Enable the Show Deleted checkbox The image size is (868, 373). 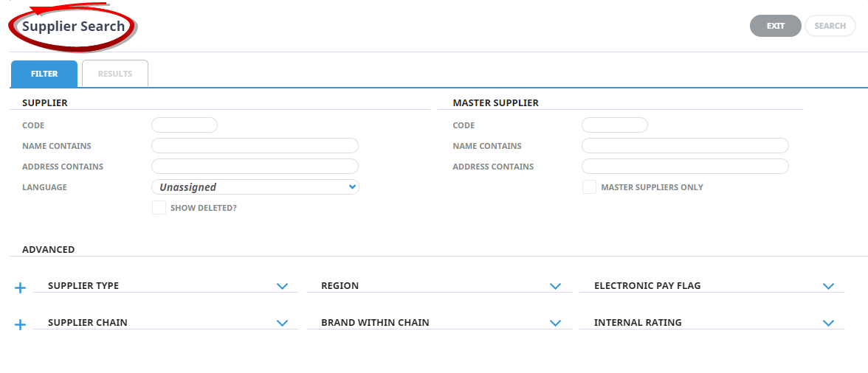(159, 208)
